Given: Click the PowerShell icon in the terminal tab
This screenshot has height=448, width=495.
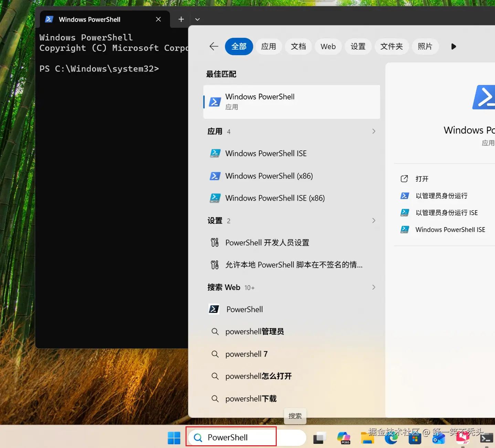Looking at the screenshot, I should 49,19.
